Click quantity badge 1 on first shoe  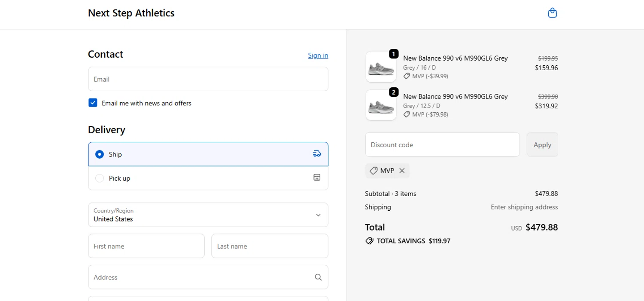pyautogui.click(x=394, y=54)
